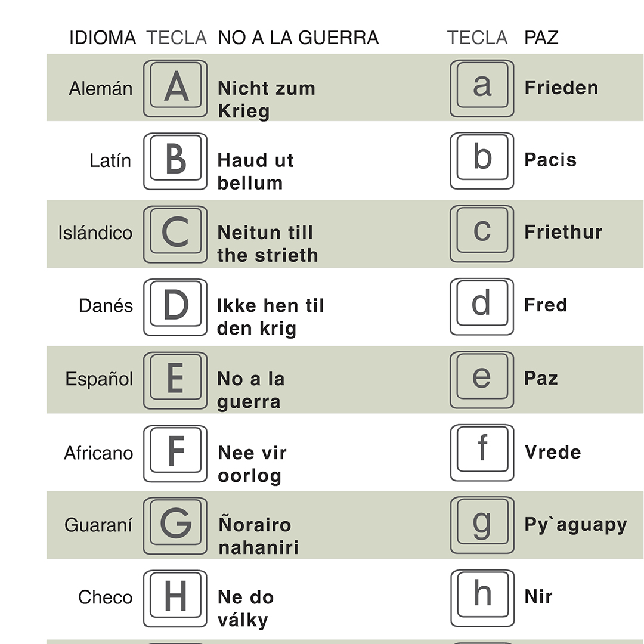Click the PAZ column header
The width and height of the screenshot is (644, 644).
[x=541, y=38]
